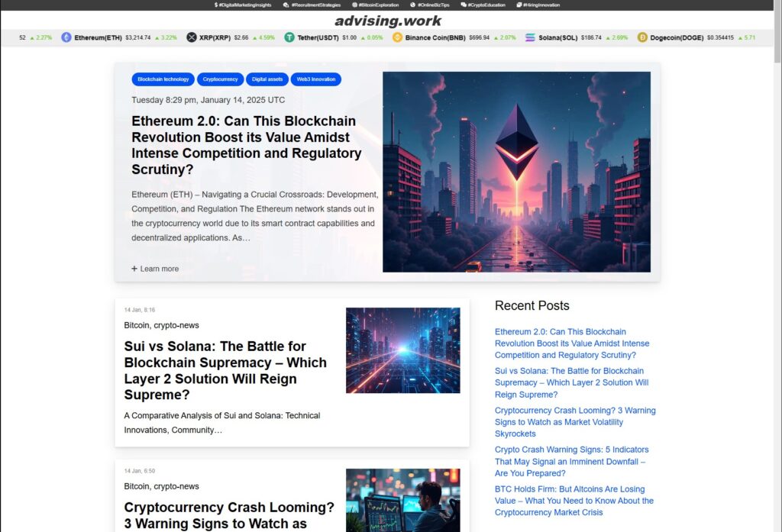Open the advising.work site logo
The image size is (782, 532).
[x=388, y=21]
